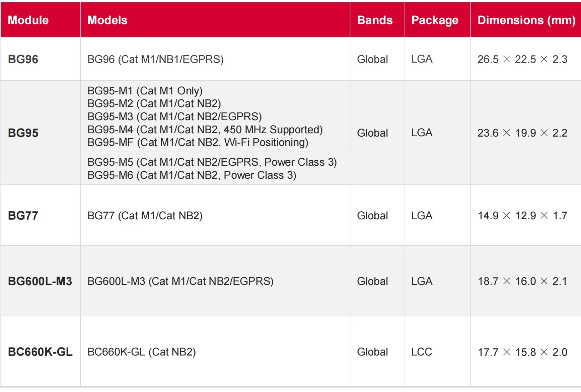Image resolution: width=581 pixels, height=392 pixels.
Task: Select the Dimensions (mm) column header
Action: [526, 20]
